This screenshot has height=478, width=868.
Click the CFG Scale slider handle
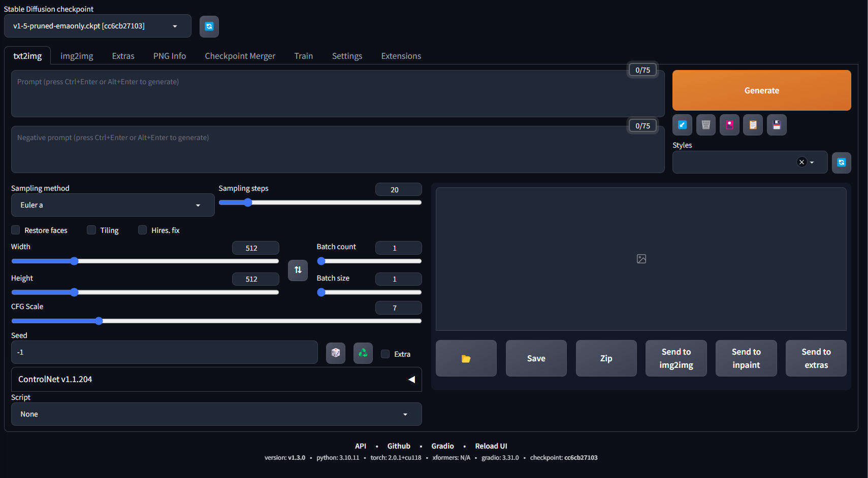[99, 321]
